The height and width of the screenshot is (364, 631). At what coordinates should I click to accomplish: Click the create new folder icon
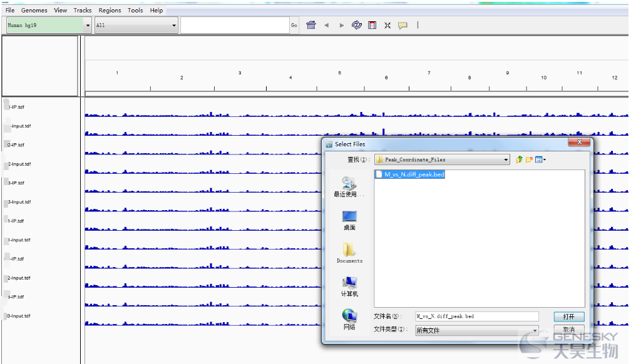(x=529, y=159)
